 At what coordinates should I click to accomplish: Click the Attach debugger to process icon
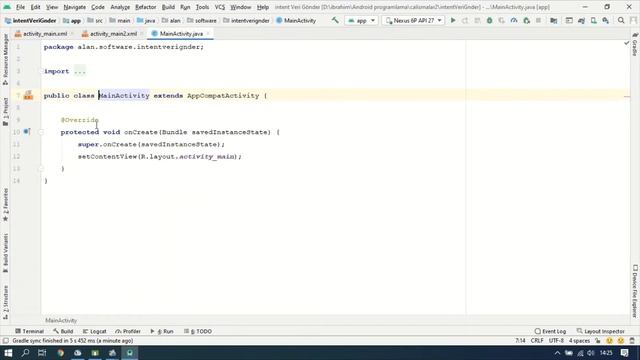tap(527, 20)
